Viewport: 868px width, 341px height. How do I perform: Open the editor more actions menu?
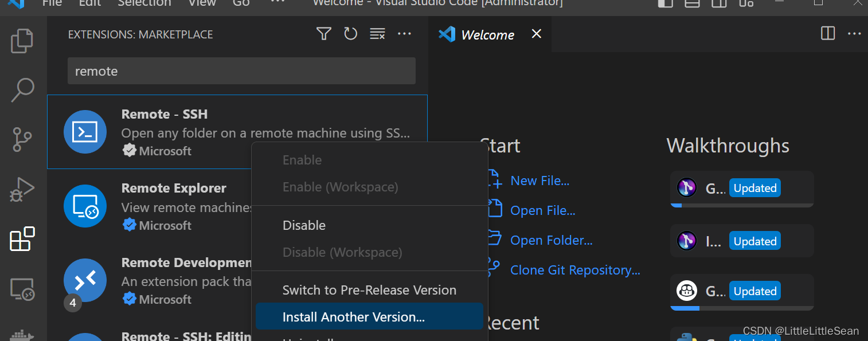[x=854, y=34]
